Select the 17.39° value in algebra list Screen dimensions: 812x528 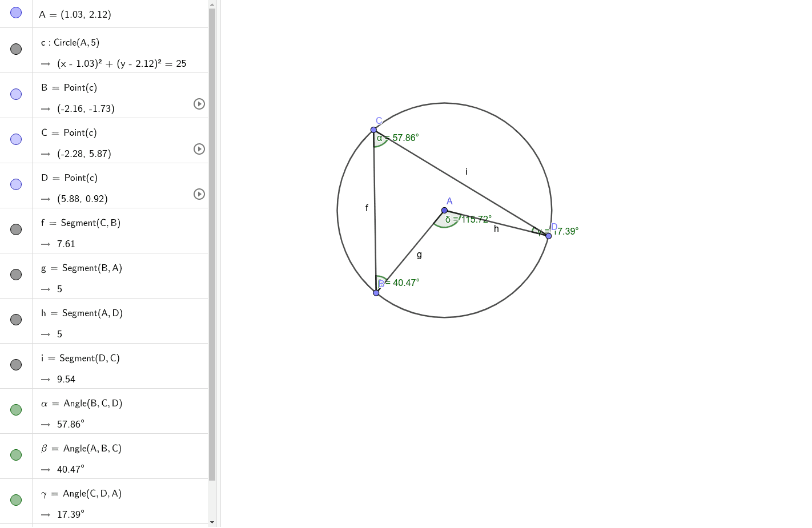point(70,515)
